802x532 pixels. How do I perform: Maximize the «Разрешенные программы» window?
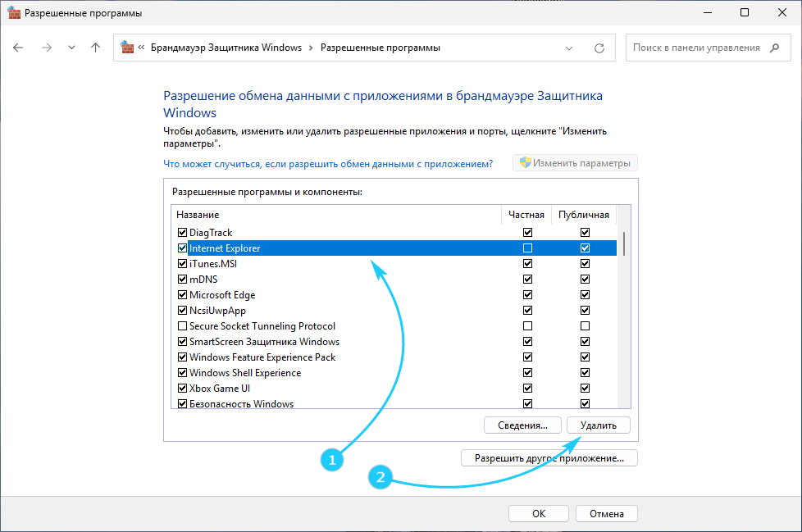pos(745,13)
